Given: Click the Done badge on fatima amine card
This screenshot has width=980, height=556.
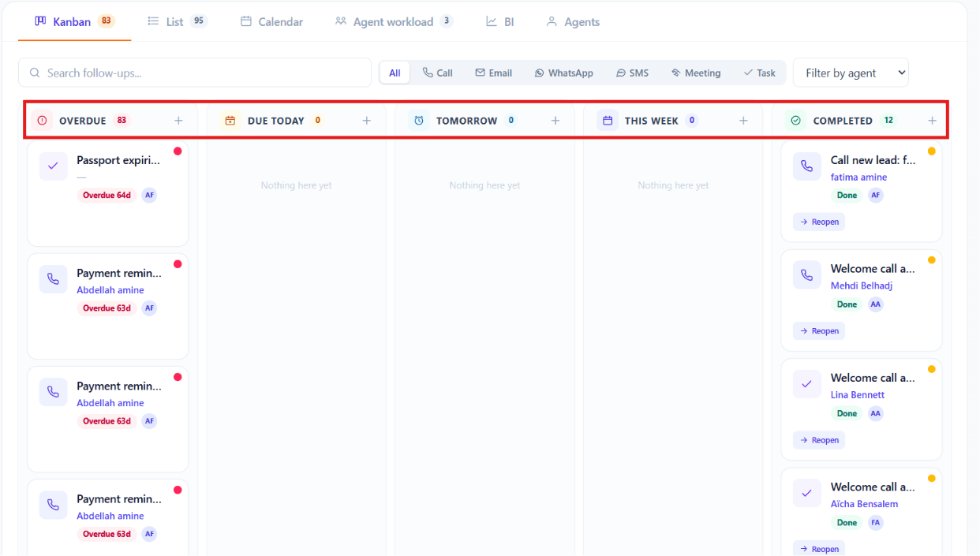Looking at the screenshot, I should click(x=847, y=195).
